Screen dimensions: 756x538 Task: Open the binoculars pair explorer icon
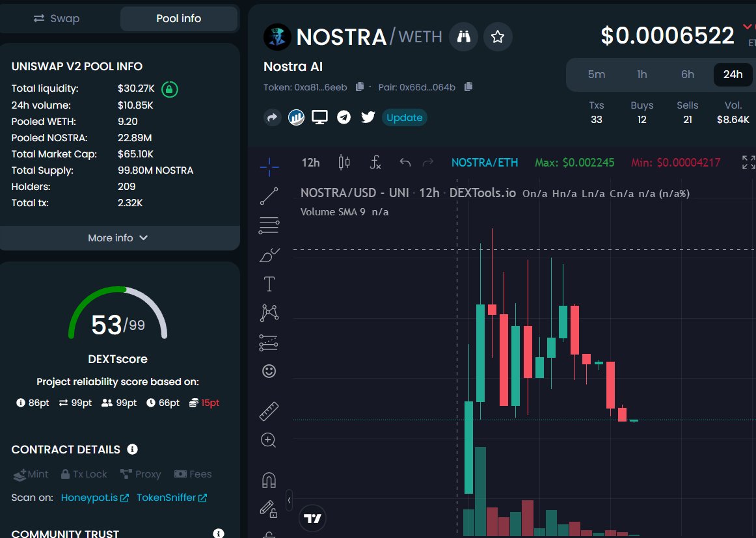point(463,36)
